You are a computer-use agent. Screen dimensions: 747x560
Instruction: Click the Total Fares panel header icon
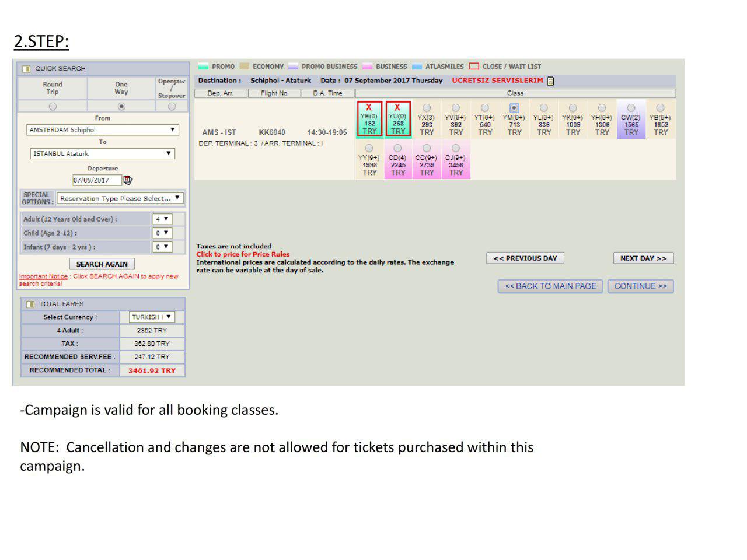(30, 304)
